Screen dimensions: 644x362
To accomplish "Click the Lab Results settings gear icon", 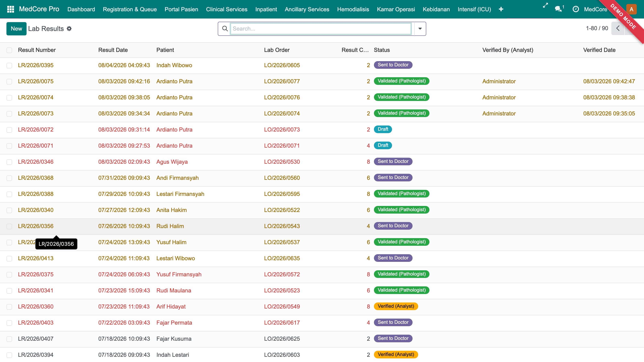I will point(69,29).
